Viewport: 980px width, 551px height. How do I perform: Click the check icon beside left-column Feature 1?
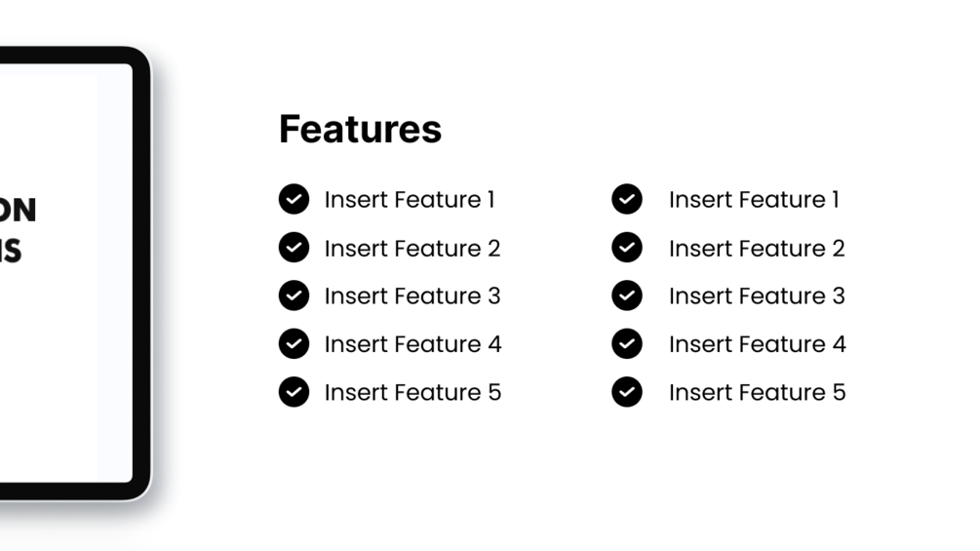click(x=294, y=199)
